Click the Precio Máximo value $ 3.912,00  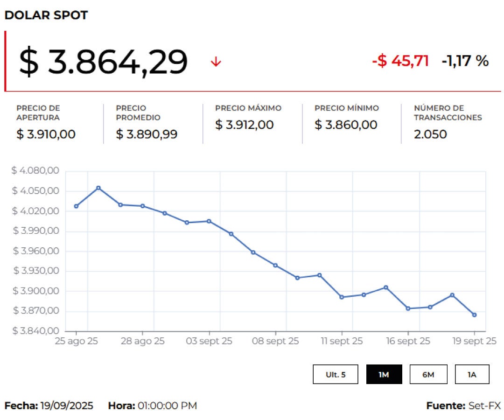[x=244, y=125]
